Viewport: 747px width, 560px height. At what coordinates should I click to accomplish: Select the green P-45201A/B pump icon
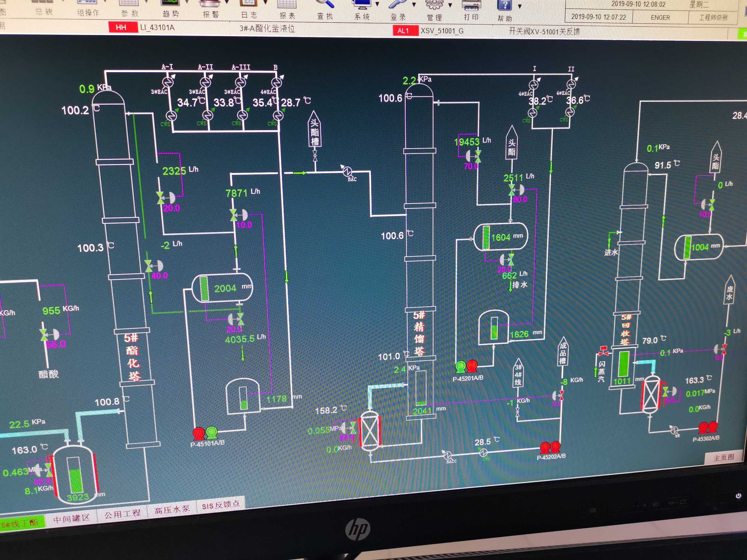(x=460, y=367)
